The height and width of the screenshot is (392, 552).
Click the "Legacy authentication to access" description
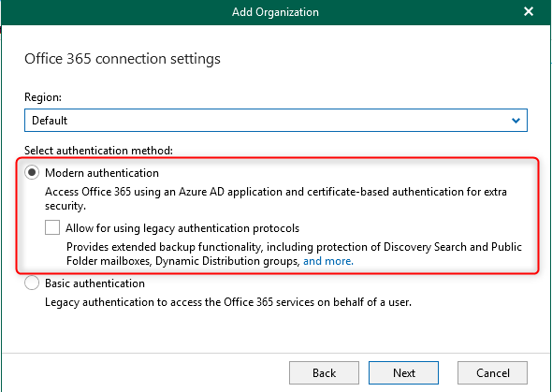coord(228,302)
